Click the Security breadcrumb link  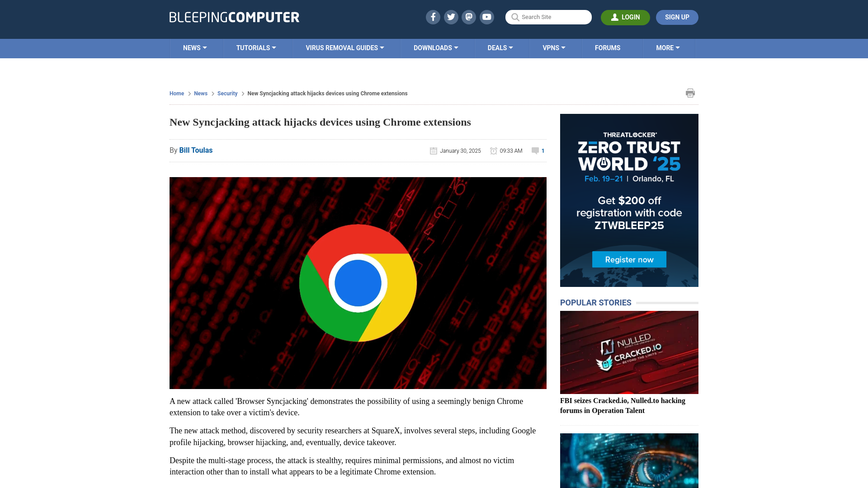228,93
